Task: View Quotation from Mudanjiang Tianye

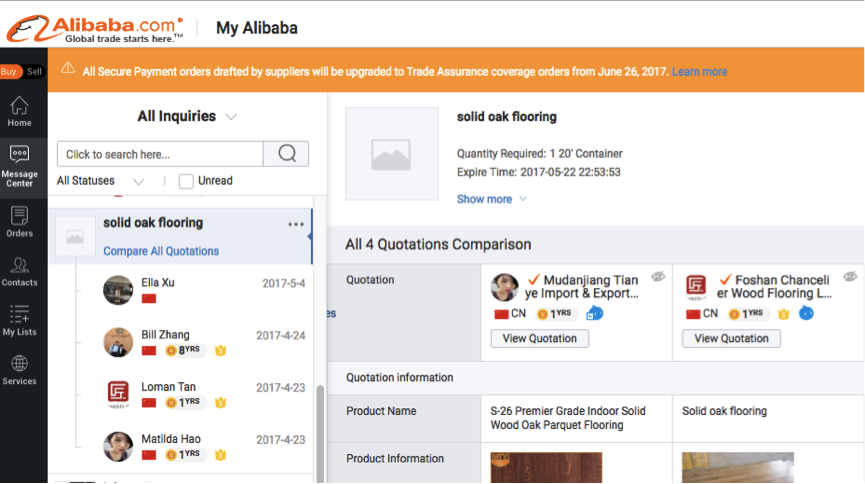Action: (x=540, y=338)
